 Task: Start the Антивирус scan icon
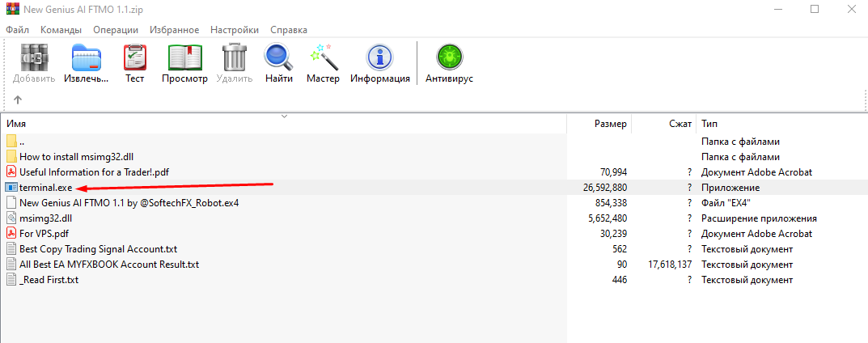(449, 57)
